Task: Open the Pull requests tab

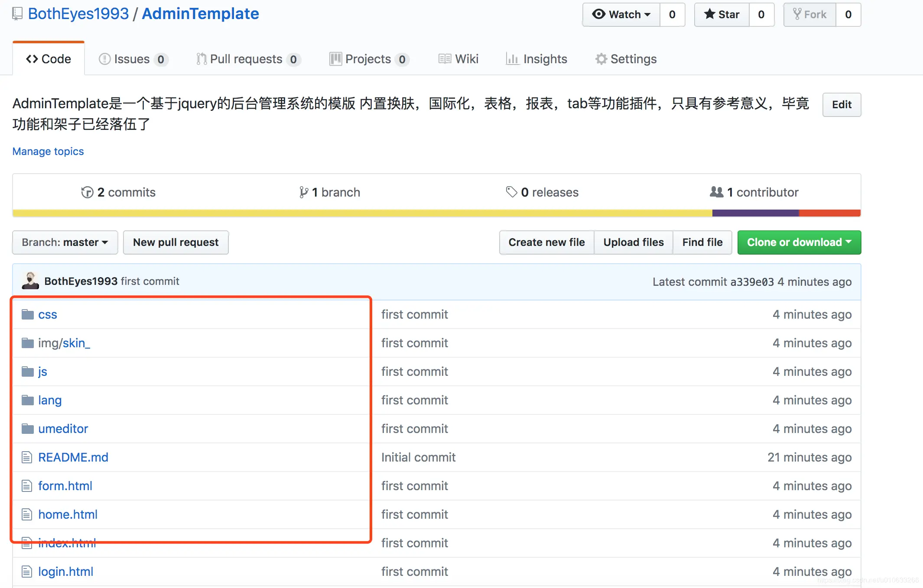Action: point(246,59)
